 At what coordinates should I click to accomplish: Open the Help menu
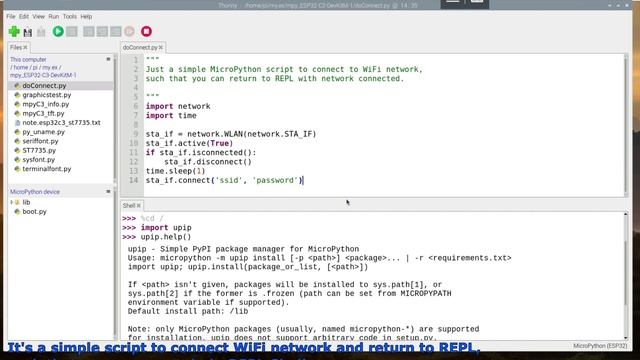(x=86, y=16)
